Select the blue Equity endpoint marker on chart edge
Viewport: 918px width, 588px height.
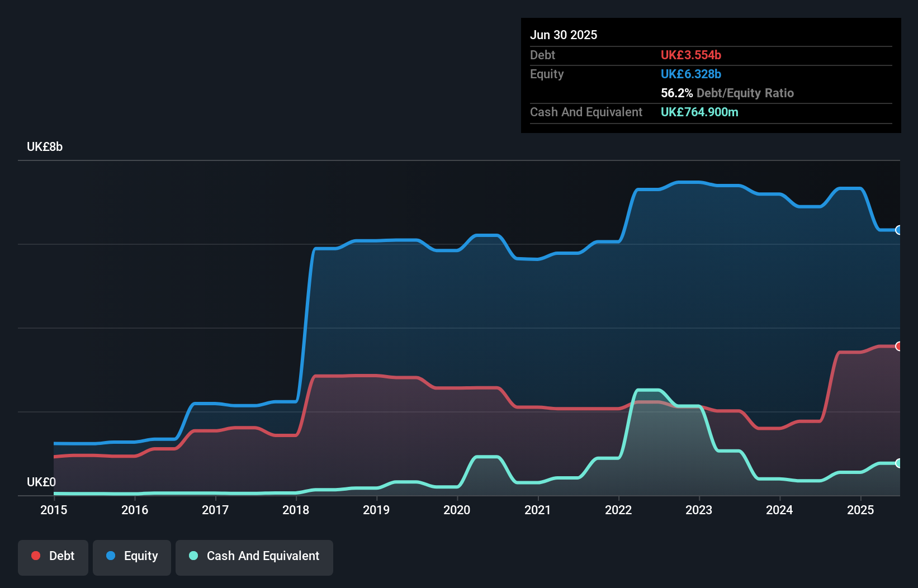[899, 230]
